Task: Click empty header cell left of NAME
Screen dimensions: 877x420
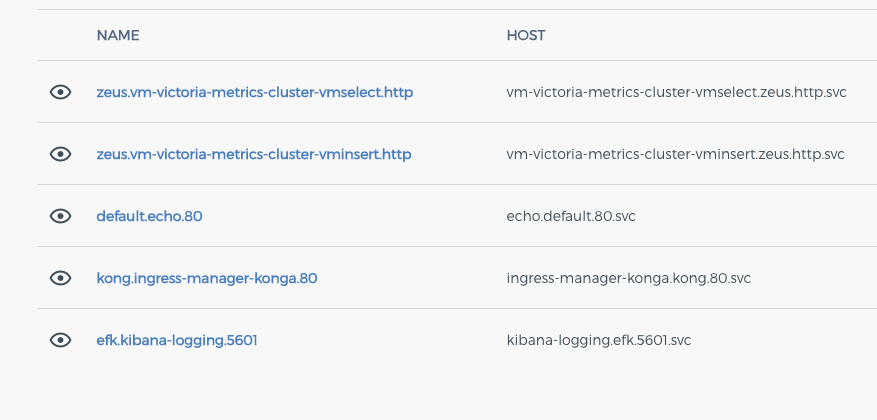Action: [x=60, y=35]
